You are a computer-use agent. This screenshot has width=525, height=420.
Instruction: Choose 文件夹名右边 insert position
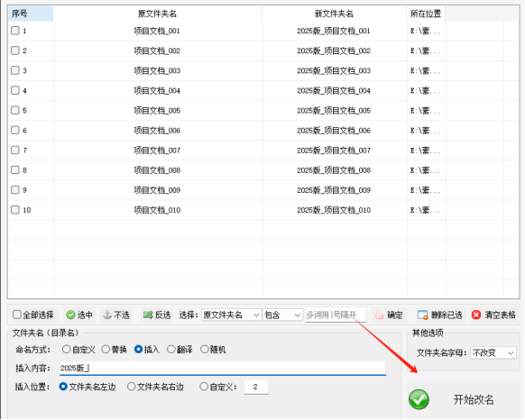(x=132, y=387)
